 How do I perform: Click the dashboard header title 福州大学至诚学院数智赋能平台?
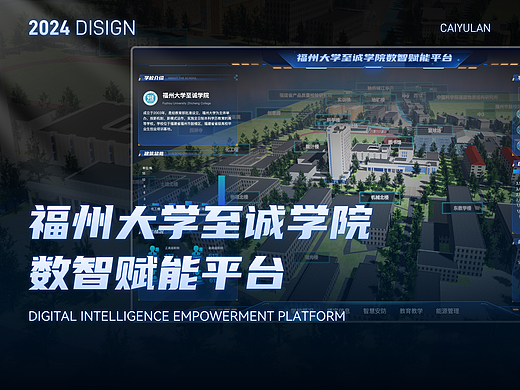coord(374,58)
